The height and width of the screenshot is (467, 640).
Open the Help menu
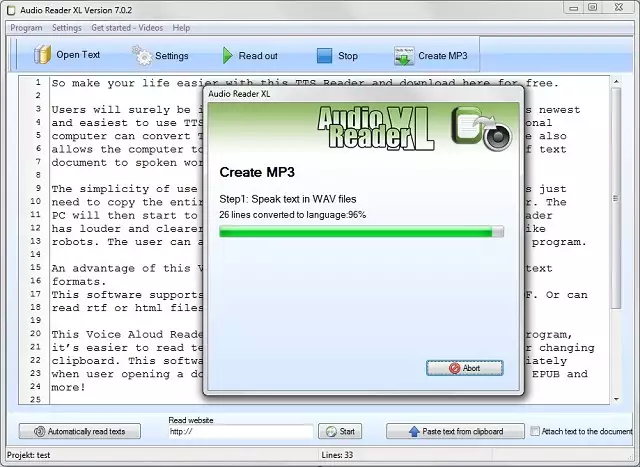[x=181, y=28]
